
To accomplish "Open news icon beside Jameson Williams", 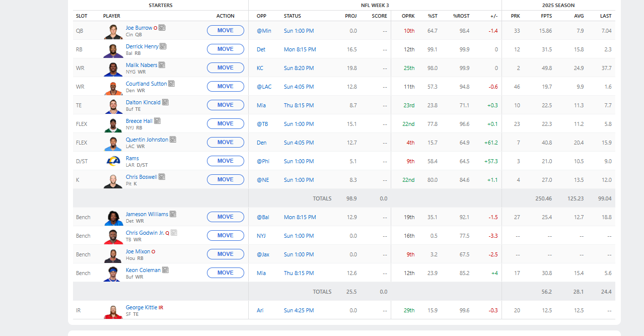I will click(173, 214).
